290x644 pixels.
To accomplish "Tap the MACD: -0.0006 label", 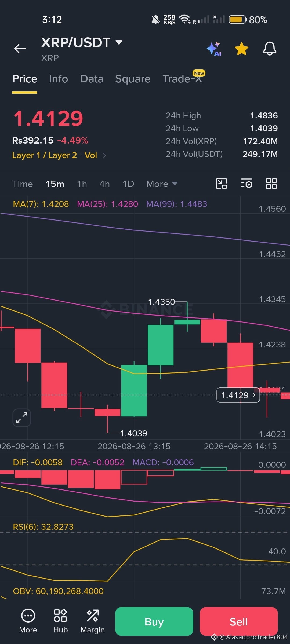I will click(x=163, y=462).
